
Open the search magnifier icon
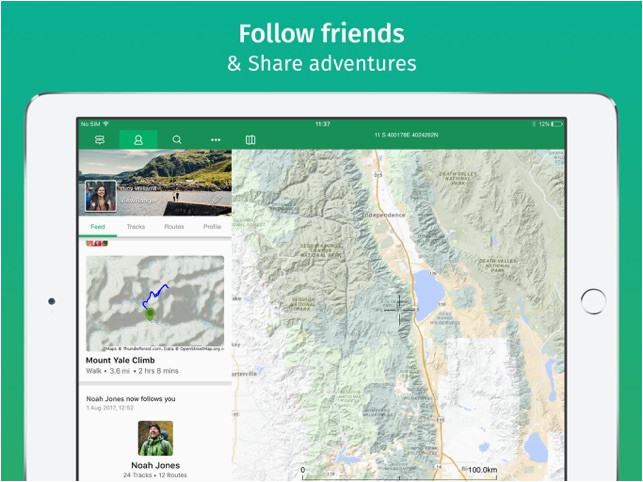click(177, 140)
